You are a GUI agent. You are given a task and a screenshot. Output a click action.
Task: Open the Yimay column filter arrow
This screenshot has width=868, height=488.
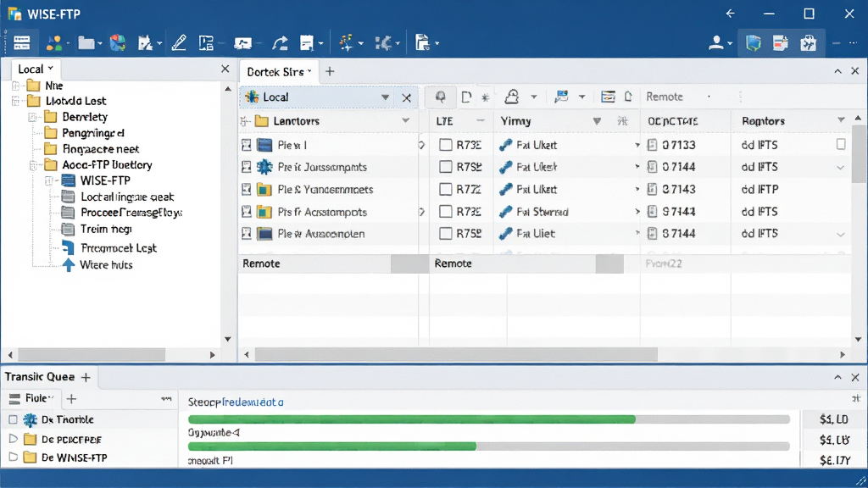(597, 121)
